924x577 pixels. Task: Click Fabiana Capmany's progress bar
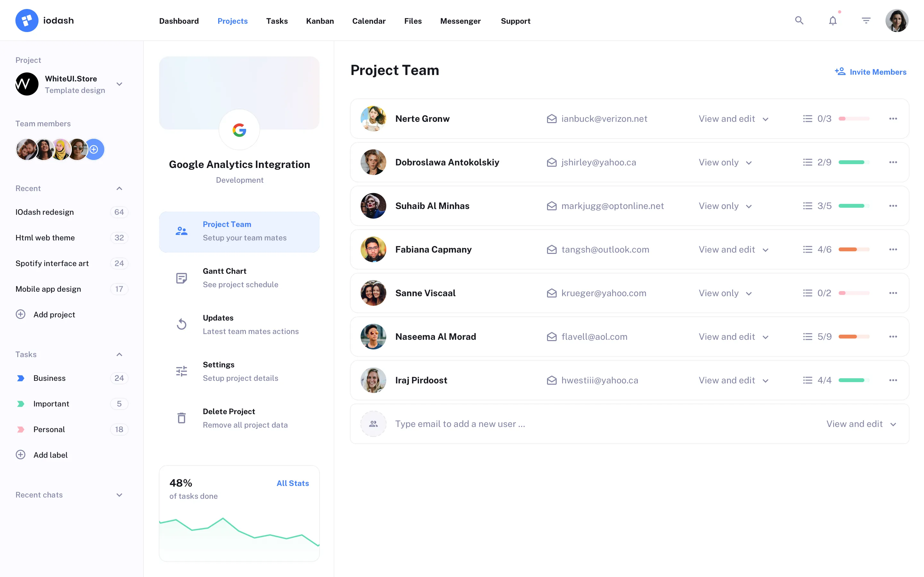tap(854, 249)
